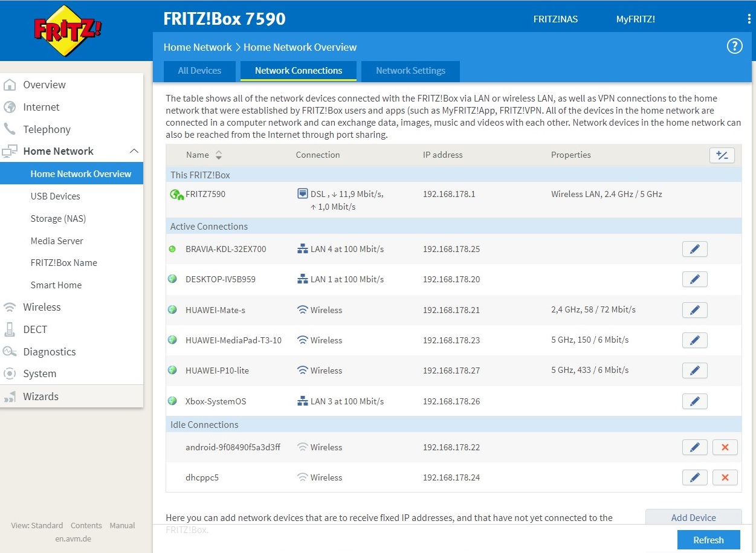756x553 pixels.
Task: Open the help question mark icon
Action: (734, 46)
